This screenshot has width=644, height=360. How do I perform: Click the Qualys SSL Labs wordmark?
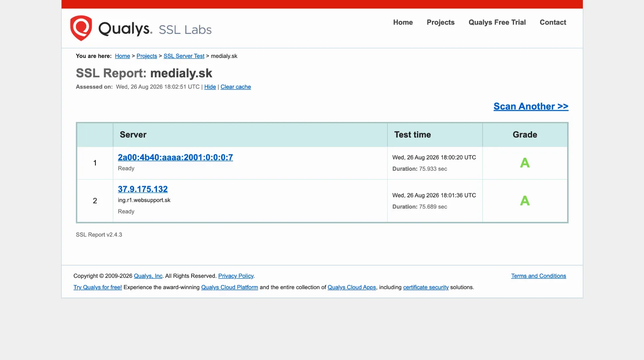[x=155, y=29]
